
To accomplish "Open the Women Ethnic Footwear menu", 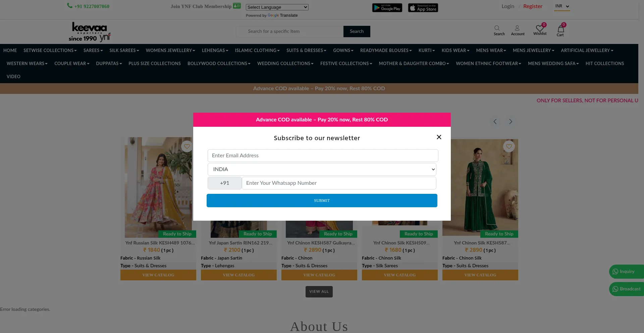I will tap(488, 63).
